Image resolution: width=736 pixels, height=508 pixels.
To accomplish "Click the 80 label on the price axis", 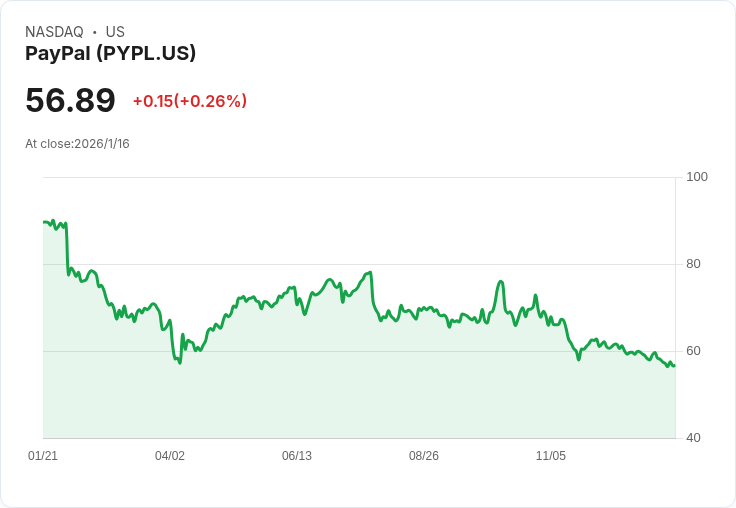I will pos(694,264).
